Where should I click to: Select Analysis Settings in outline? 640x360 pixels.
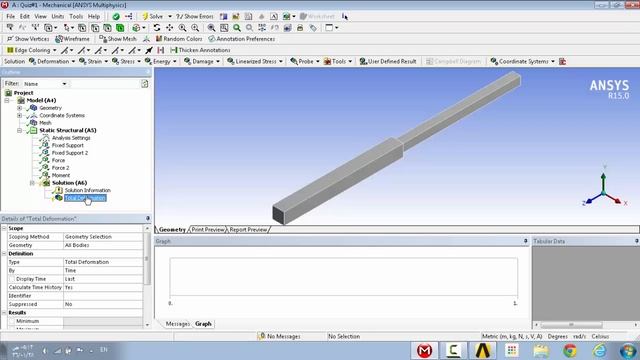tap(71, 138)
